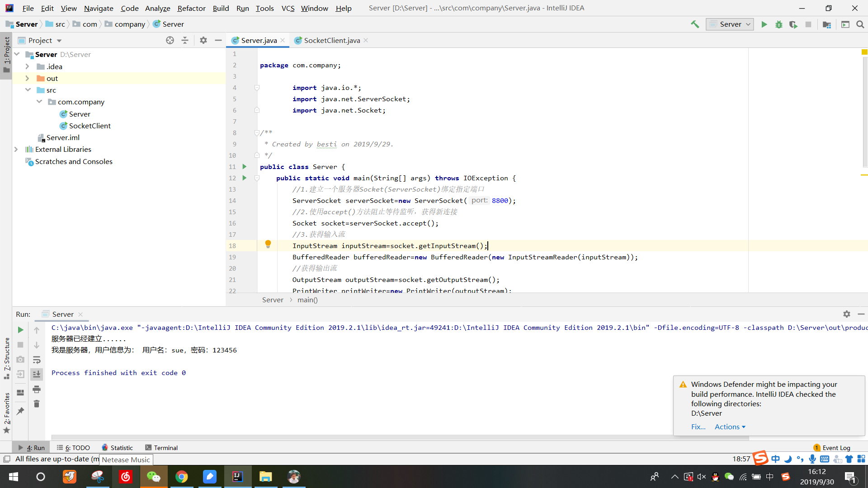Open Actions dropdown in Defender notification

click(x=730, y=427)
